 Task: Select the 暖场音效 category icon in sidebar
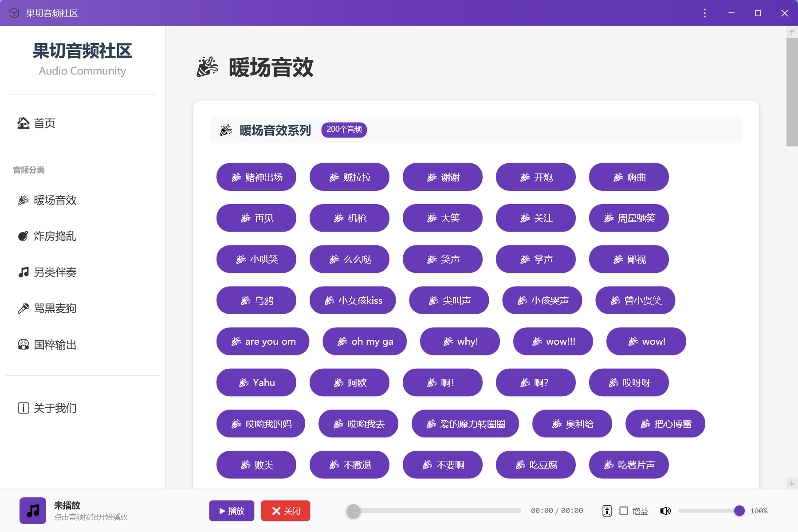point(24,200)
